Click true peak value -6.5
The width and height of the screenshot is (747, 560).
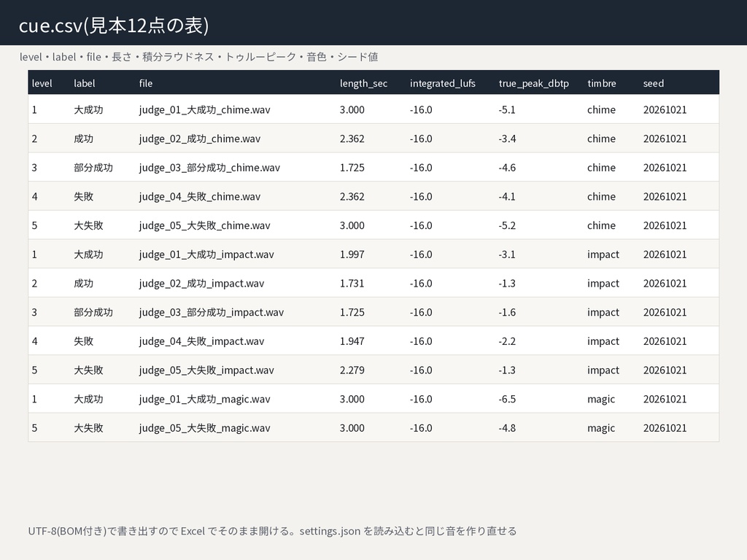pos(507,400)
